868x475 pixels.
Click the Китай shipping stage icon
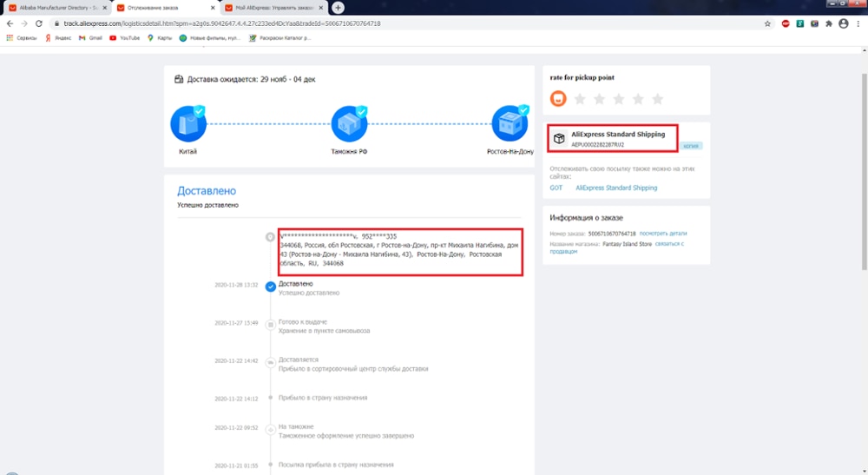(188, 124)
